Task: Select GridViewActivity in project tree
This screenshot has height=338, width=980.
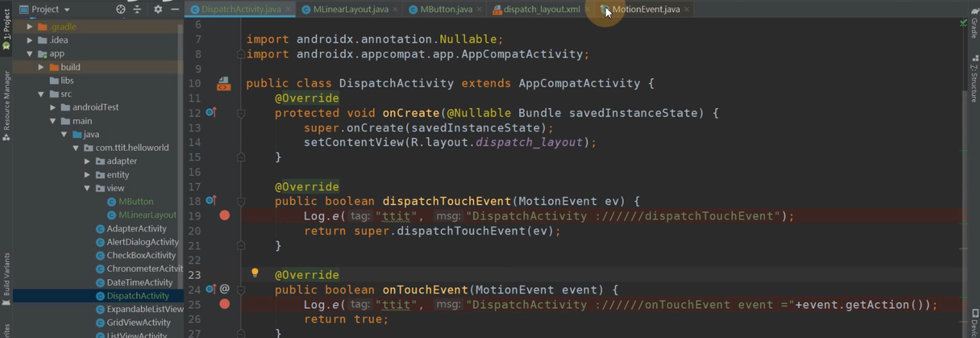Action: (132, 323)
